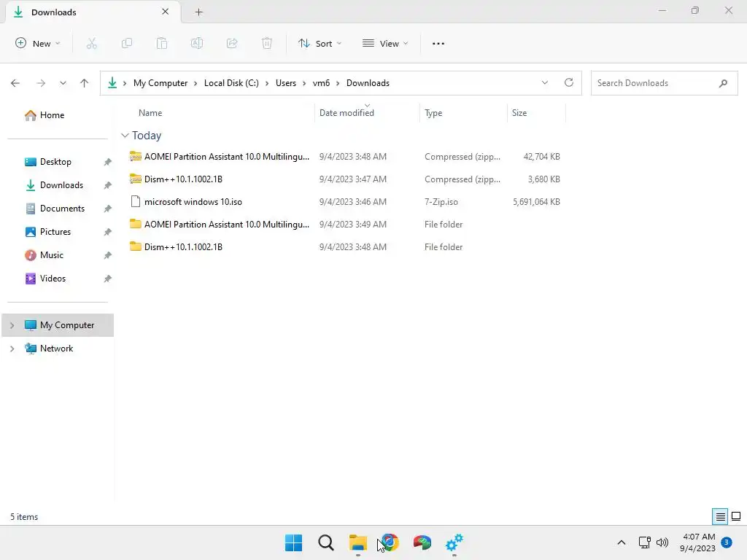Open the View dropdown menu
This screenshot has height=560, width=747.
(385, 43)
